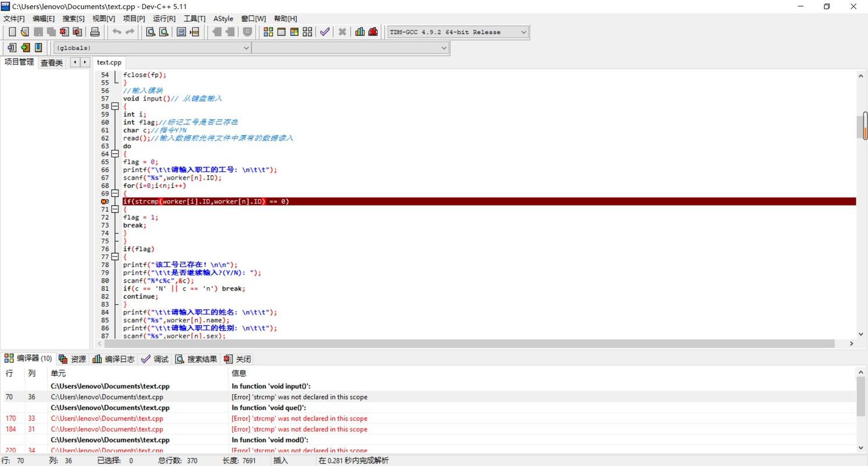Image resolution: width=868 pixels, height=466 pixels.
Task: Click the Insert snippet icon with green arrow
Action: tap(25, 48)
